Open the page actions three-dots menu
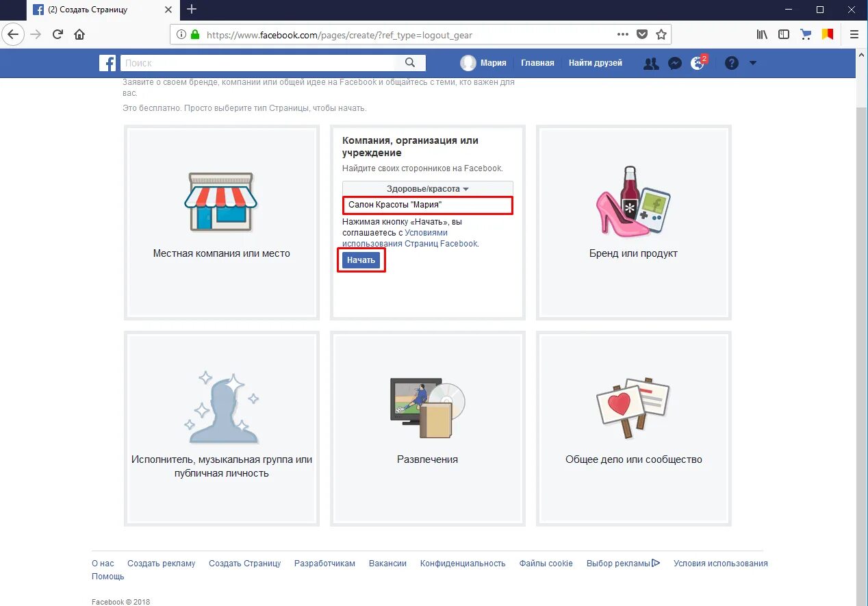 [622, 34]
